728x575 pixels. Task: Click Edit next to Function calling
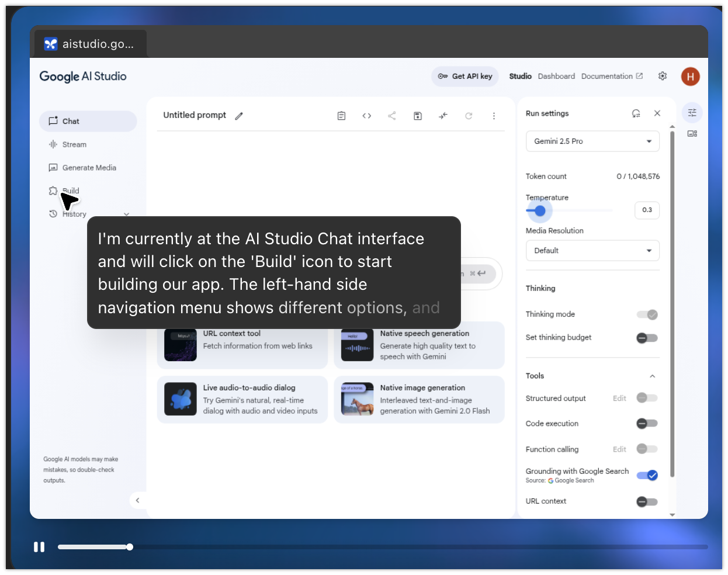(x=619, y=449)
